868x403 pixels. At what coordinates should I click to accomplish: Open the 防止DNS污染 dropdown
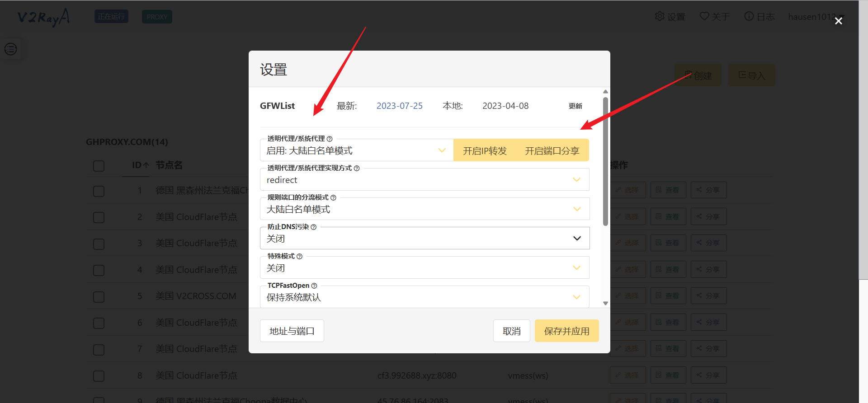pos(425,239)
